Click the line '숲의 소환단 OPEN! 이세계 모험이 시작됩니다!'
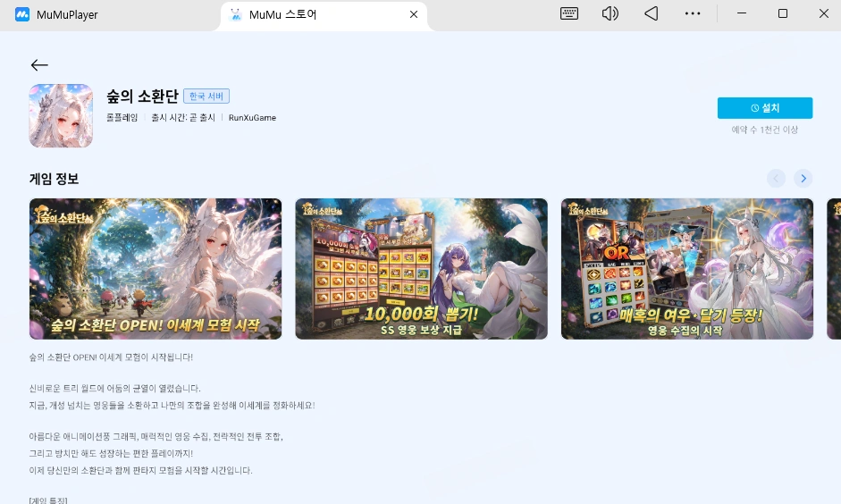The width and height of the screenshot is (841, 504). 111,357
